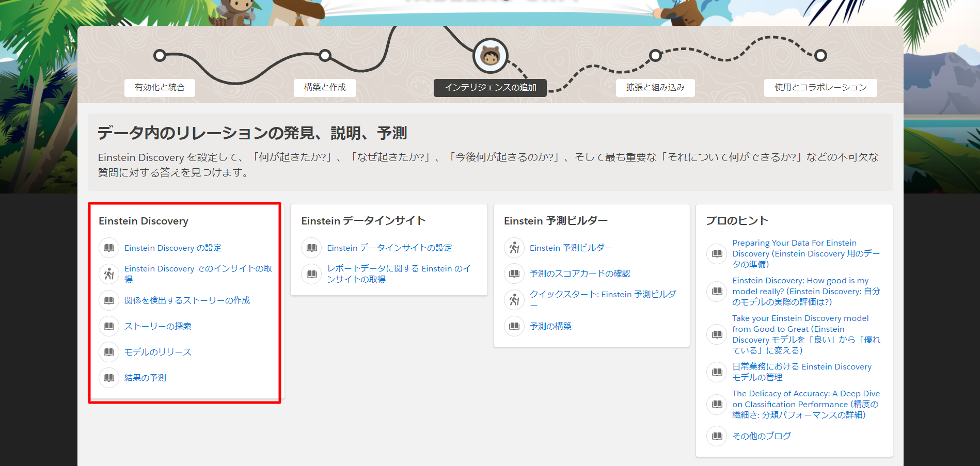
Task: Click the first trail path circle marker
Action: click(x=160, y=55)
